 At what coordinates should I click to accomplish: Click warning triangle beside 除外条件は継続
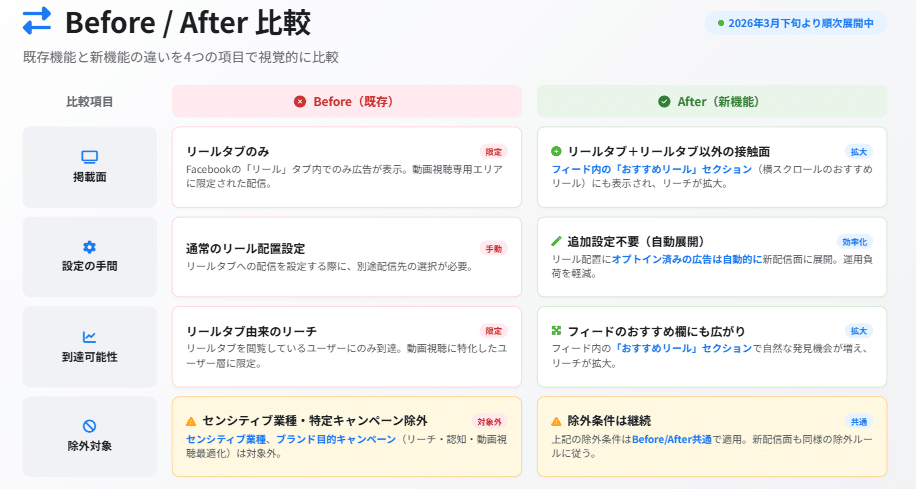[556, 421]
